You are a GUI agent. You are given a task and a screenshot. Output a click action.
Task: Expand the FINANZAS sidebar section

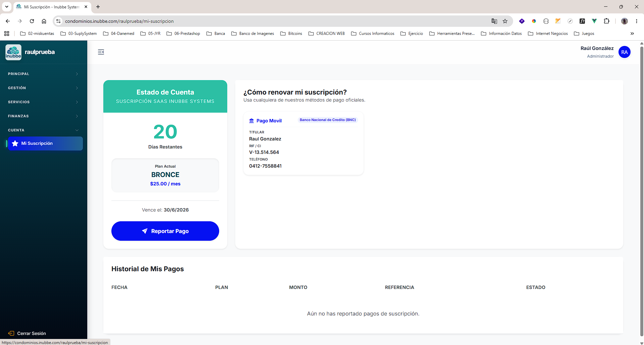(44, 116)
